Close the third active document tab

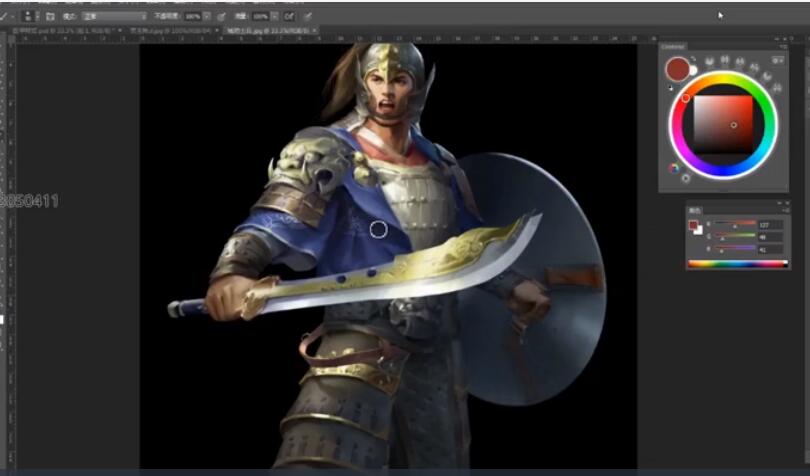pyautogui.click(x=315, y=31)
